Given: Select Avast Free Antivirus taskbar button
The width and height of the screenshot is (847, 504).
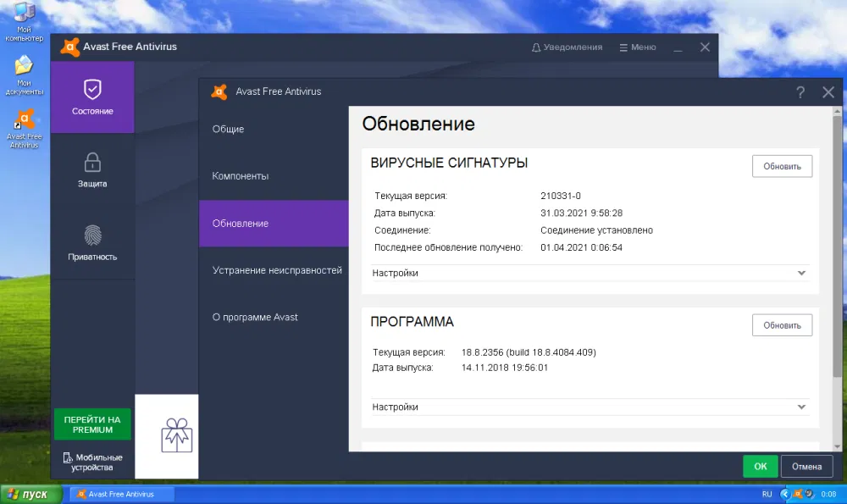Looking at the screenshot, I should click(122, 494).
